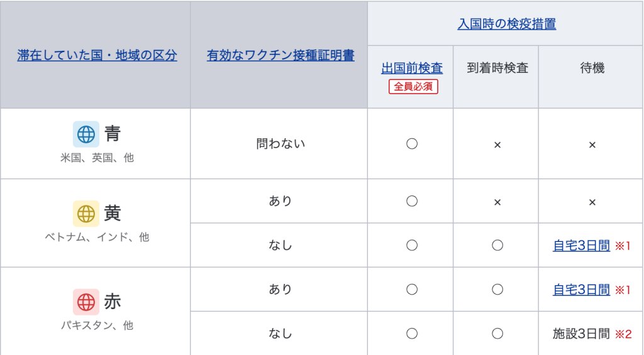Click the red globe icon beside 赤
The height and width of the screenshot is (355, 644).
pos(86,302)
